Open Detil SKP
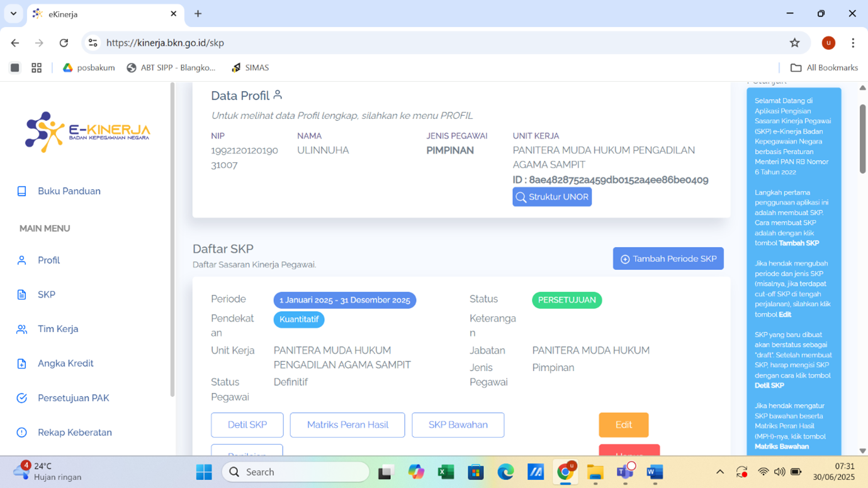 tap(247, 425)
